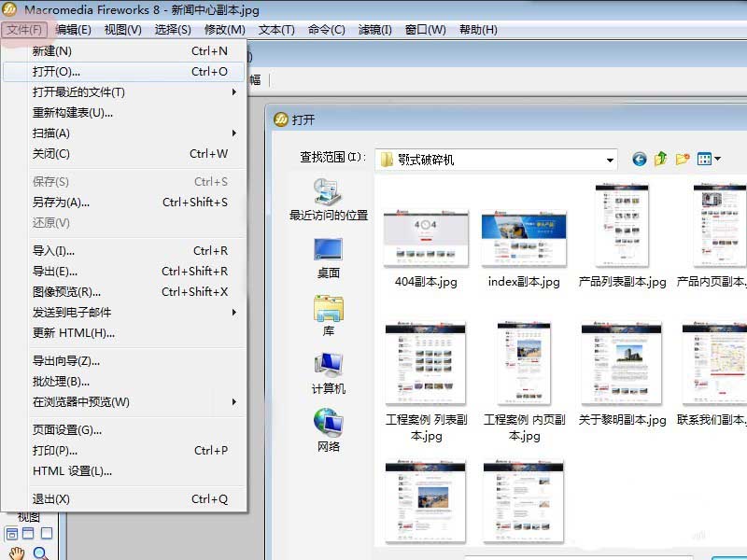Image resolution: width=747 pixels, height=560 pixels.
Task: Click the Views icon in the Open dialog
Action: [x=703, y=158]
